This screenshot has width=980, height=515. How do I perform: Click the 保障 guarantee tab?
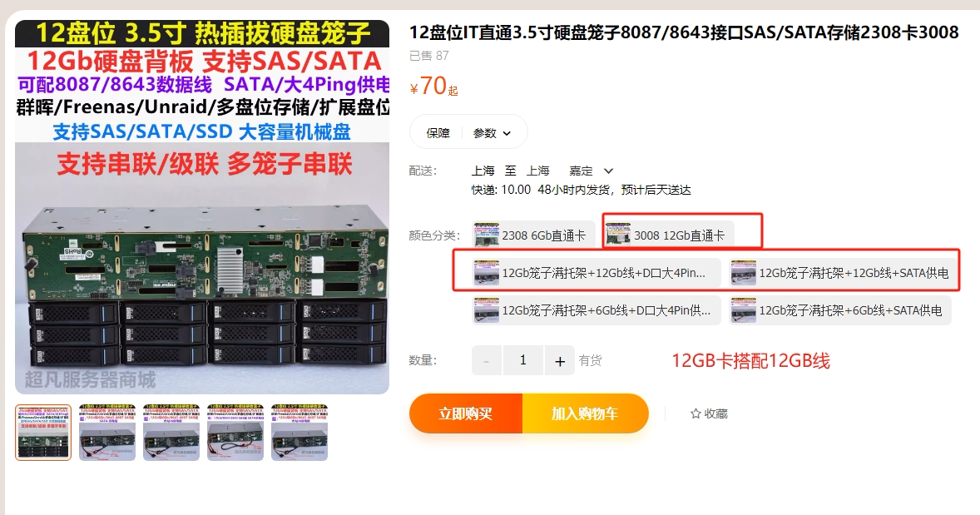click(x=438, y=133)
